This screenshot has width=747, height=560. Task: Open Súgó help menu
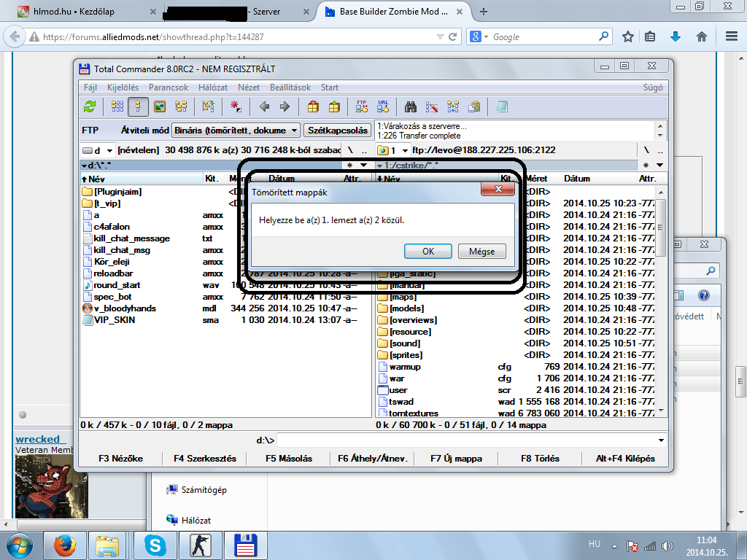tap(653, 87)
